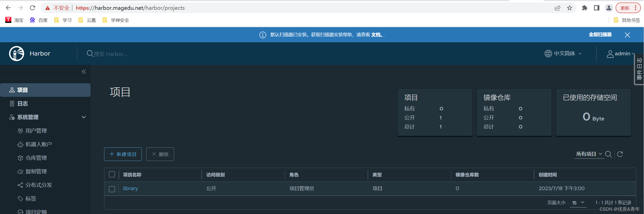Toggle the browser side panel icon
The height and width of the screenshot is (214, 644).
point(597,8)
